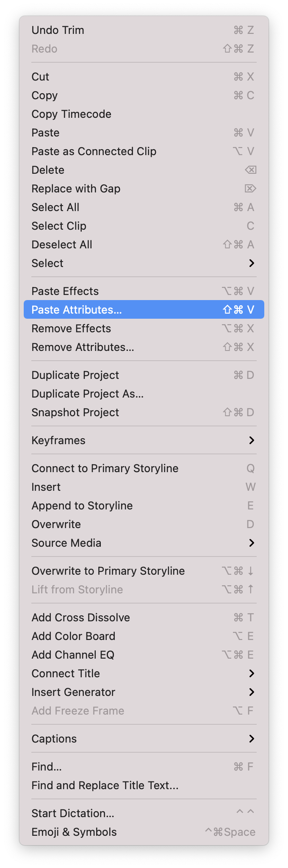Click Overwrite to Primary Storyline
The image size is (288, 868).
point(144,571)
